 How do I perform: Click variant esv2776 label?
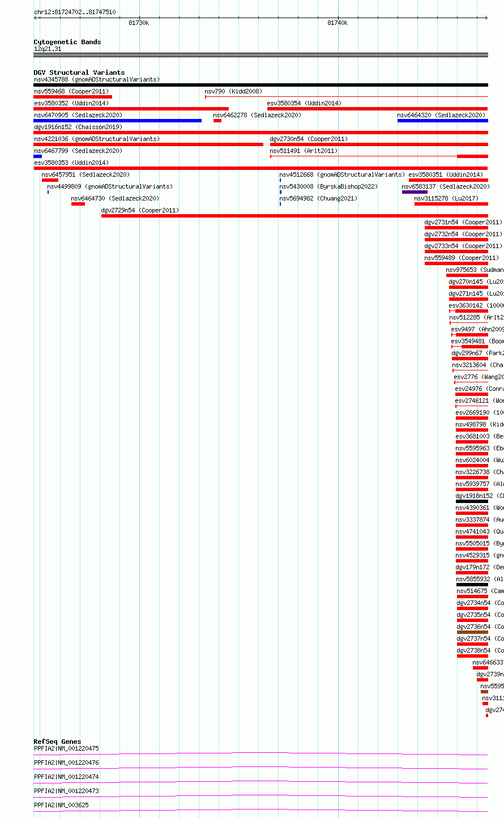click(x=479, y=377)
